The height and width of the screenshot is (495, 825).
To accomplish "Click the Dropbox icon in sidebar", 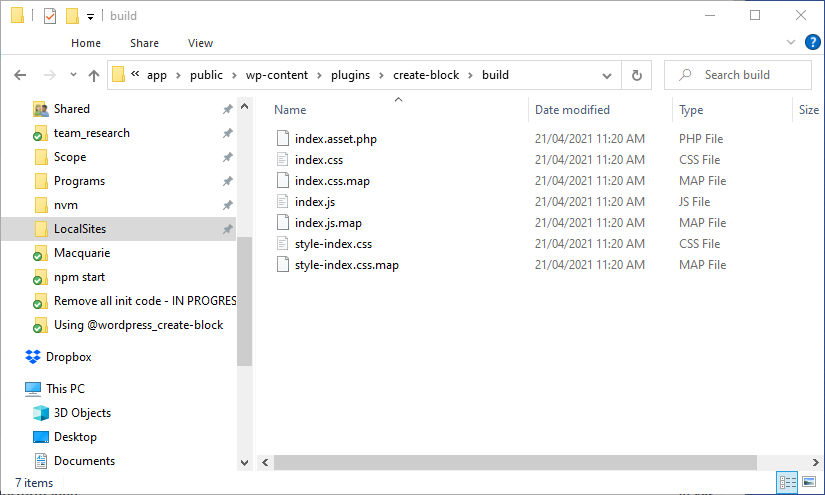I will click(33, 357).
